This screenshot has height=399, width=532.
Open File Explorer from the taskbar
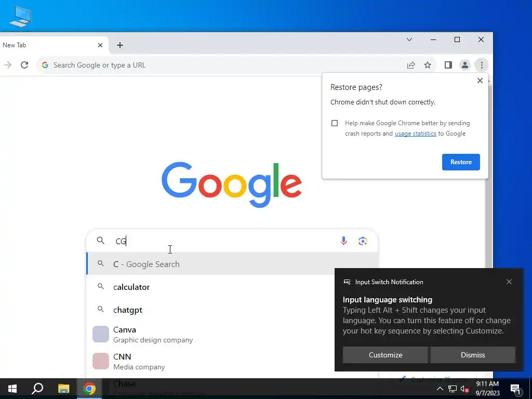(x=63, y=389)
